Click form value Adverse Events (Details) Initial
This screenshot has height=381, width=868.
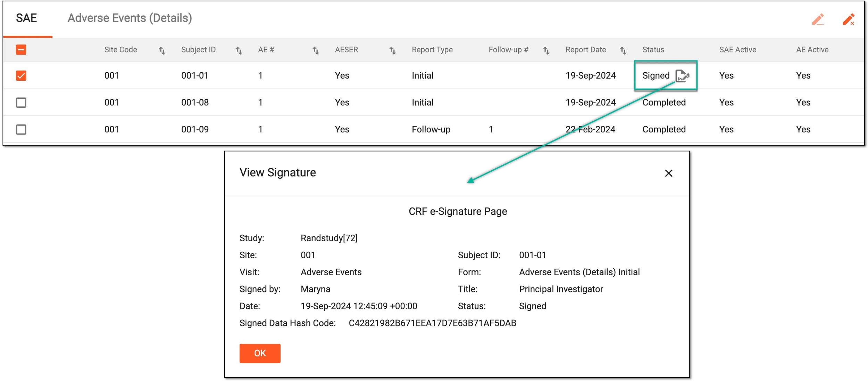pos(579,272)
